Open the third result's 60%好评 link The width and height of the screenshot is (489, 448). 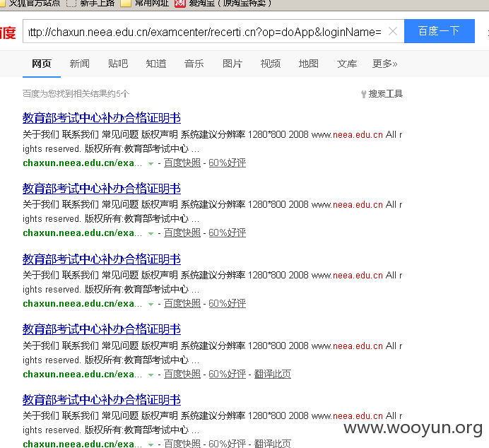click(x=227, y=303)
